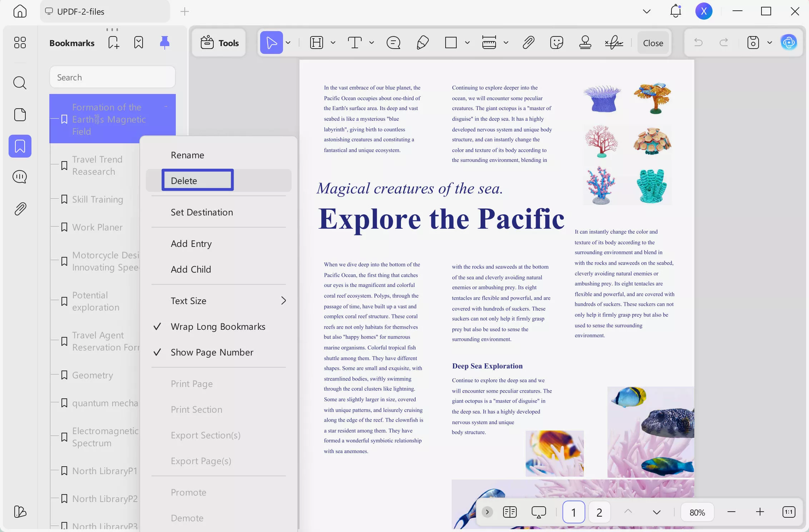The width and height of the screenshot is (809, 532).
Task: Click the Close button in the toolbar
Action: tap(652, 43)
